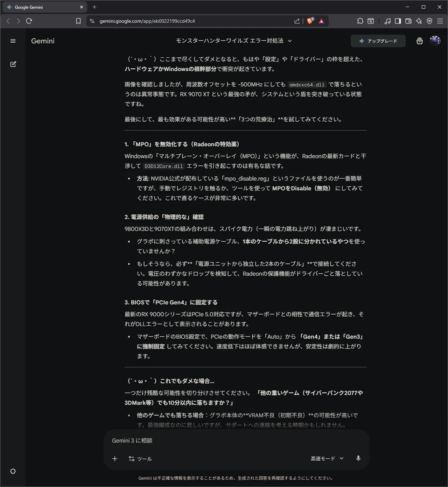Expand the 高速モード model dropdown
This screenshot has height=487, width=448.
click(327, 458)
